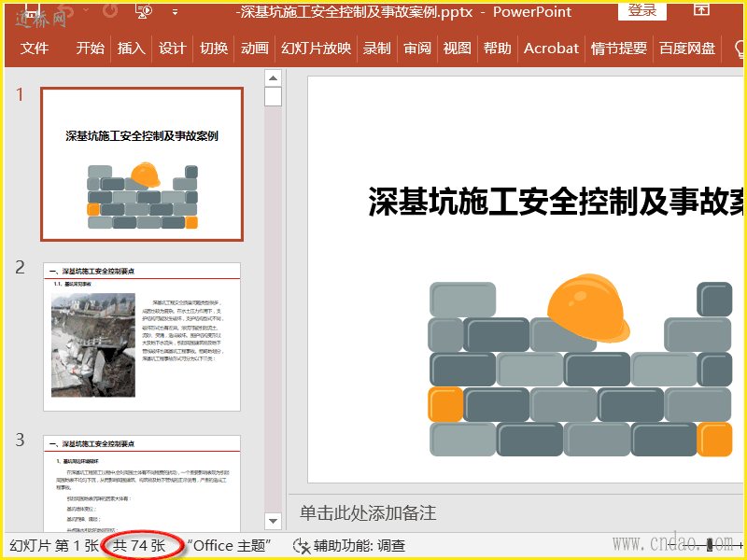Open the 情节提要 tab
Image resolution: width=747 pixels, height=560 pixels.
tap(619, 49)
